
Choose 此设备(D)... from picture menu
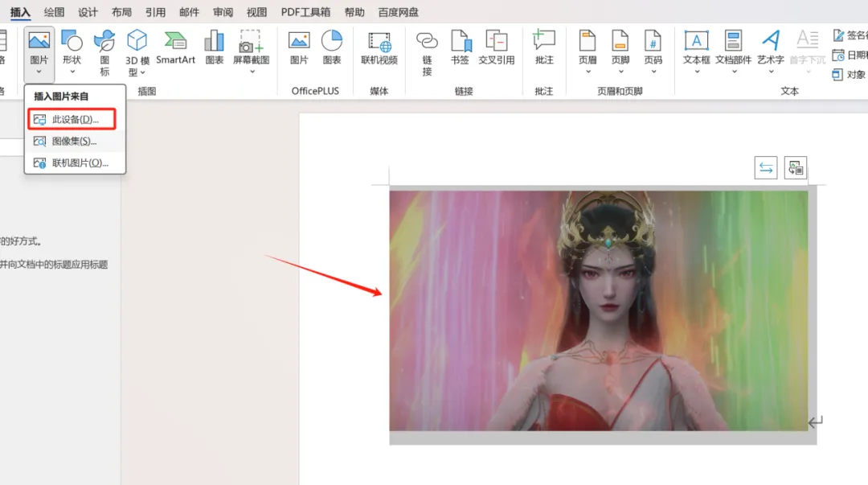click(x=72, y=119)
